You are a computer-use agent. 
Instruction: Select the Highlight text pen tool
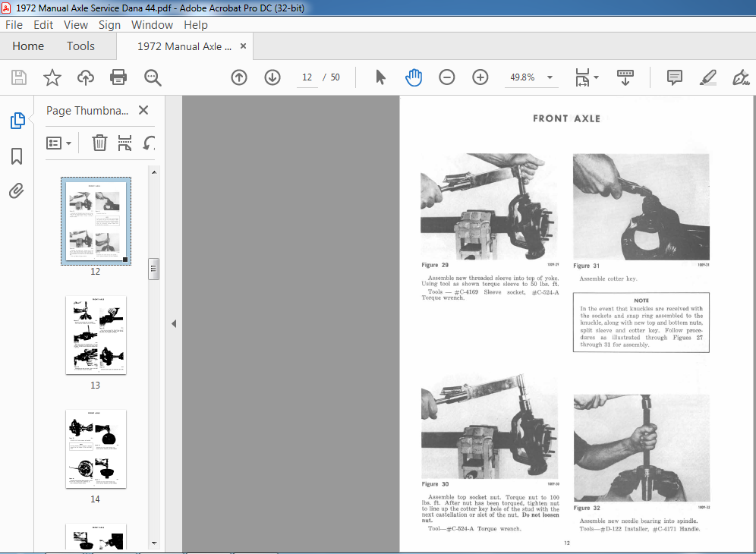707,77
